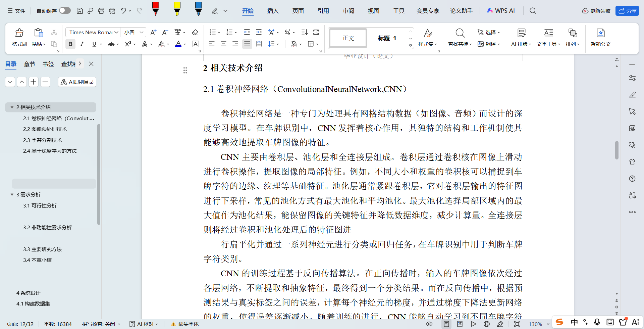Expand the styles gallery dropdown arrow
644x329 pixels.
coord(410,45)
